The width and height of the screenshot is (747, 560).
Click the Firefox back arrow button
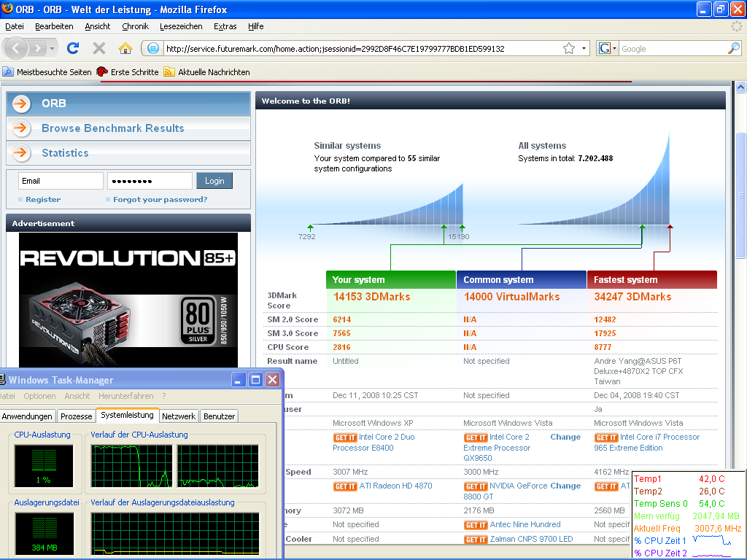pyautogui.click(x=16, y=48)
